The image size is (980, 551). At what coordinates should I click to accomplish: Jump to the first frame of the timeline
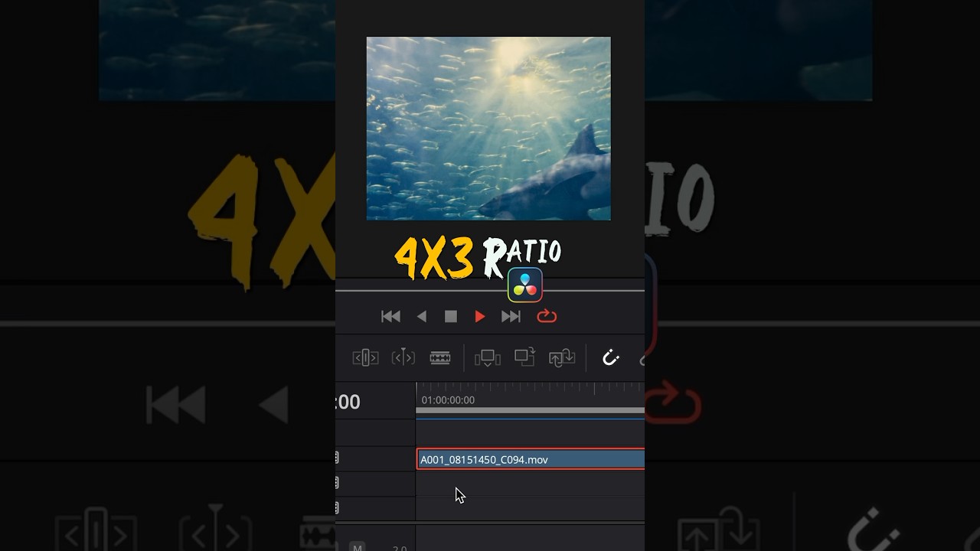pos(390,317)
